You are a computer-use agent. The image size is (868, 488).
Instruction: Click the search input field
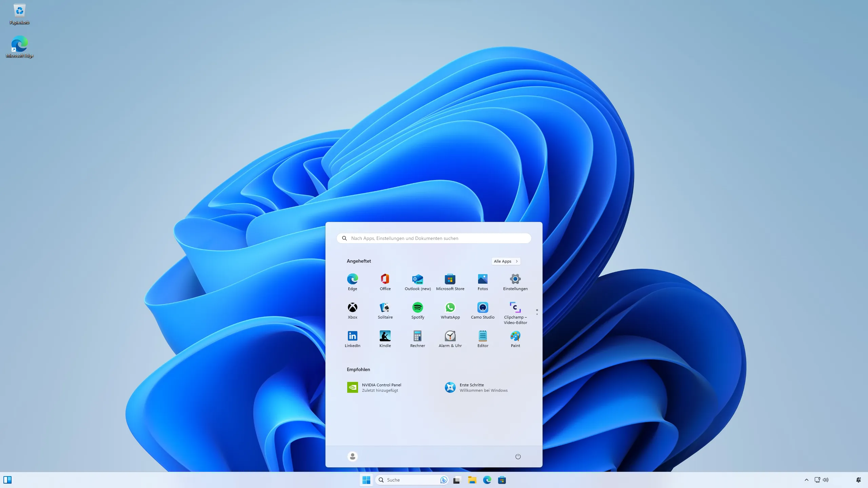pyautogui.click(x=434, y=238)
